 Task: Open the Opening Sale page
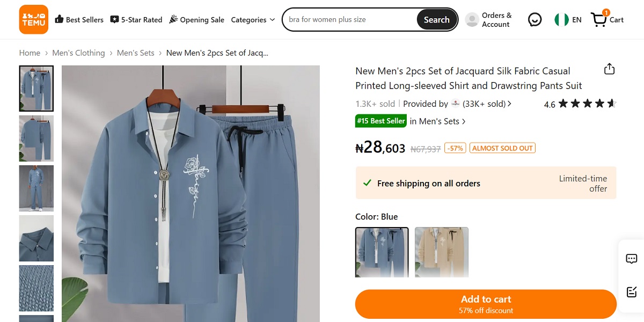(196, 20)
